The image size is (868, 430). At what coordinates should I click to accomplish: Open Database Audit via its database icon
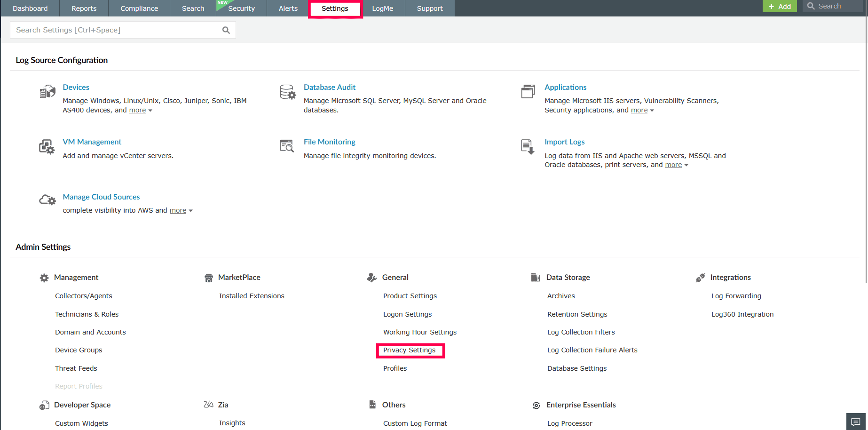click(287, 92)
